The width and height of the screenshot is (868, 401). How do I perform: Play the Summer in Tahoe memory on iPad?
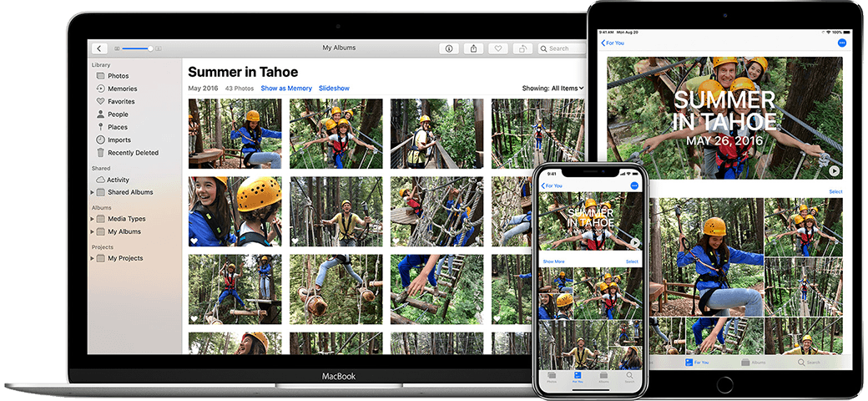(x=834, y=171)
